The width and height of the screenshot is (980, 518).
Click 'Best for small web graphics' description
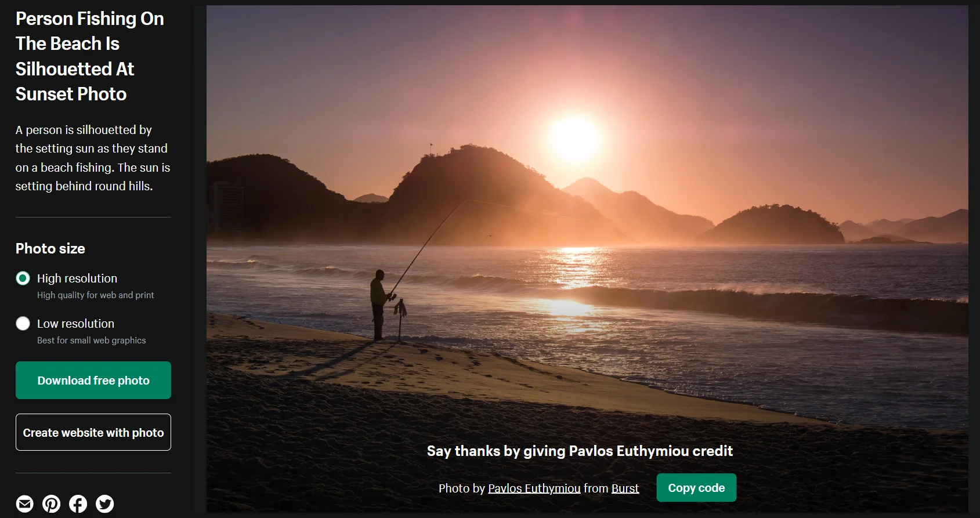(92, 340)
